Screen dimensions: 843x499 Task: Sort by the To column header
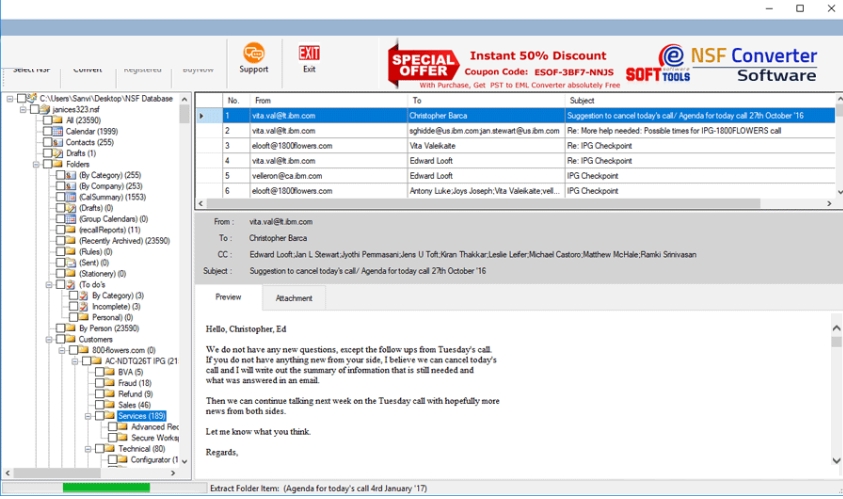point(486,100)
